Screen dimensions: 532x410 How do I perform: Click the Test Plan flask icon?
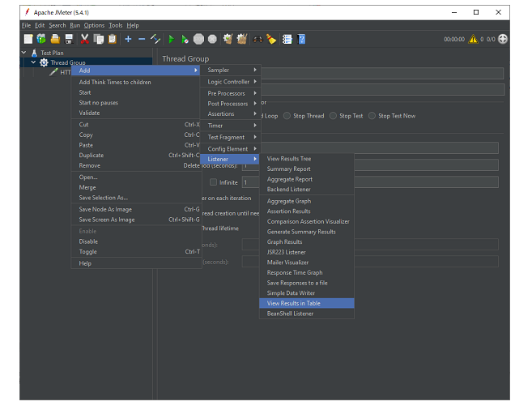click(34, 53)
